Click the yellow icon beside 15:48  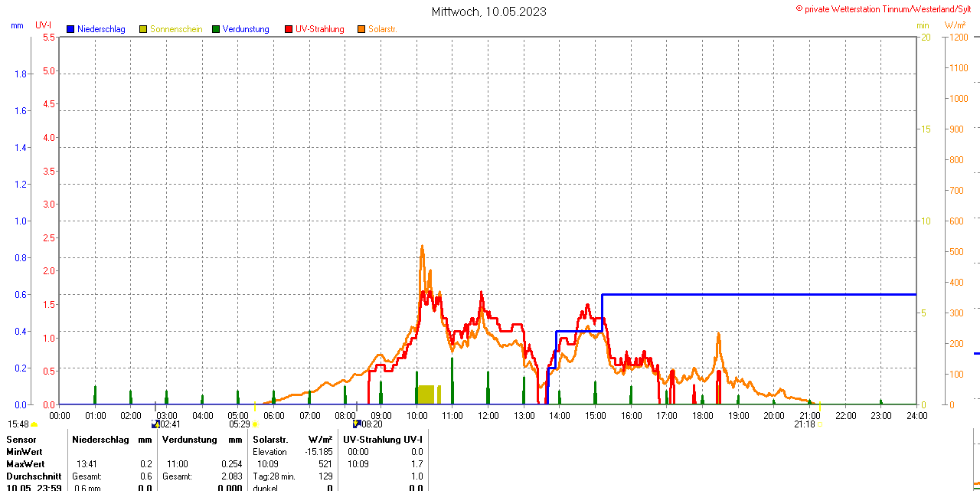(34, 424)
